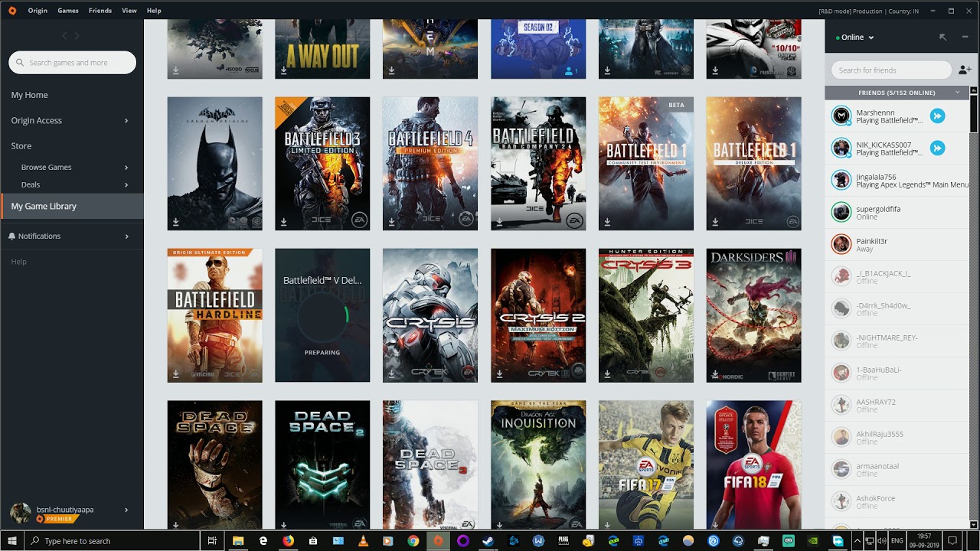Click the Windows Start button
The image size is (980, 551).
click(x=12, y=540)
